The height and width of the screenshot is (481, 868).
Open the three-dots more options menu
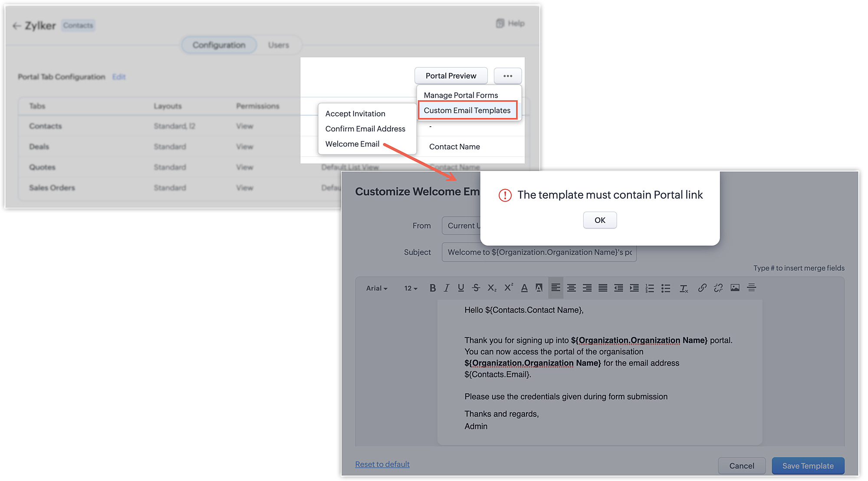(x=508, y=76)
